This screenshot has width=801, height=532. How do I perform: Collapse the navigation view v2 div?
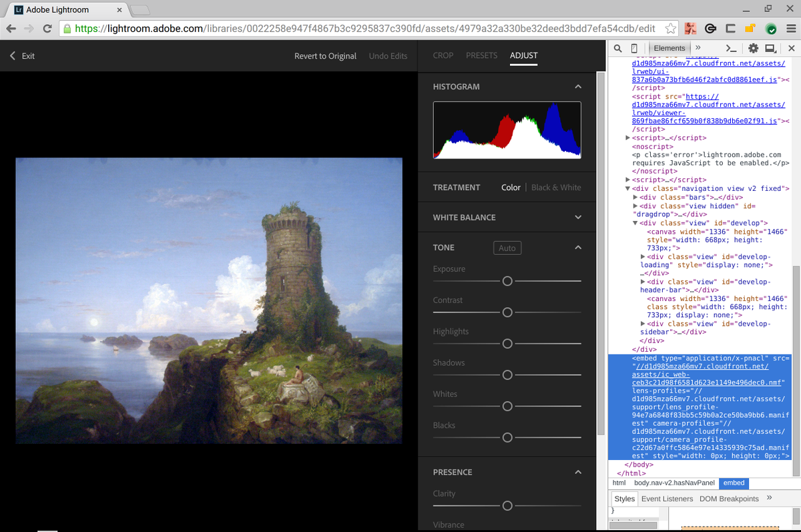627,189
